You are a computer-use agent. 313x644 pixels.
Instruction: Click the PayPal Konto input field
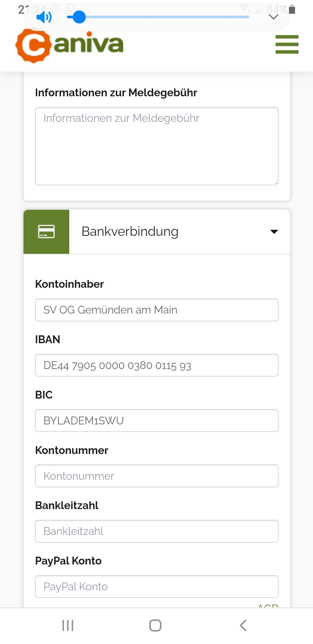[x=156, y=587]
